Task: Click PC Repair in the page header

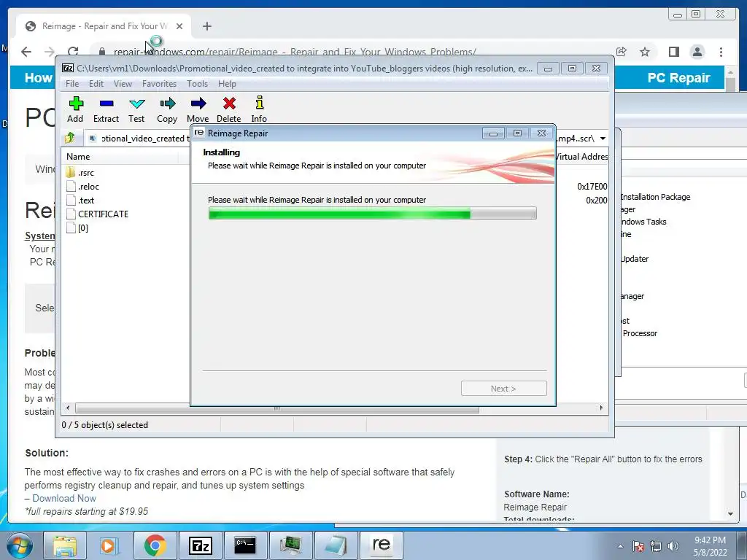Action: (x=678, y=77)
